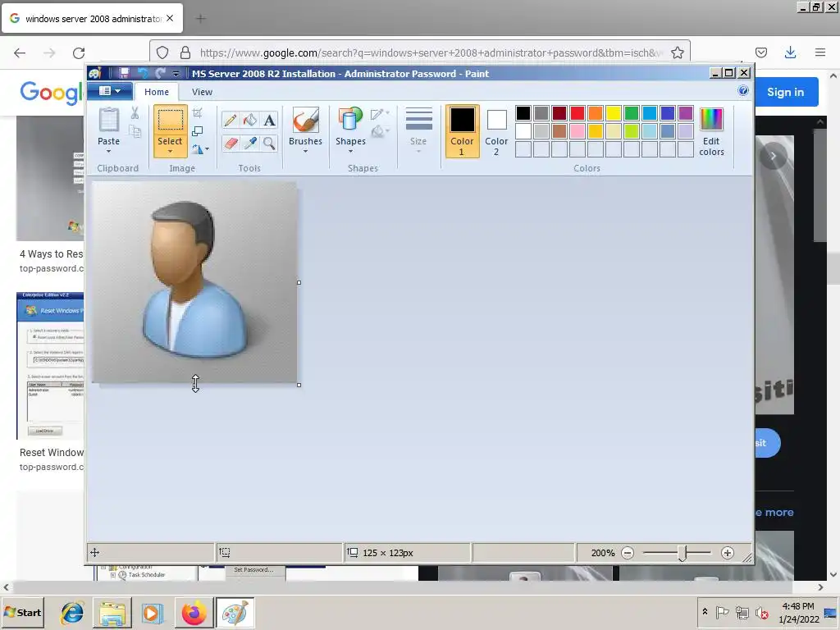Screen dimensions: 840x630
Task: Open the Reset Windows result thumbnail
Action: tap(50, 366)
